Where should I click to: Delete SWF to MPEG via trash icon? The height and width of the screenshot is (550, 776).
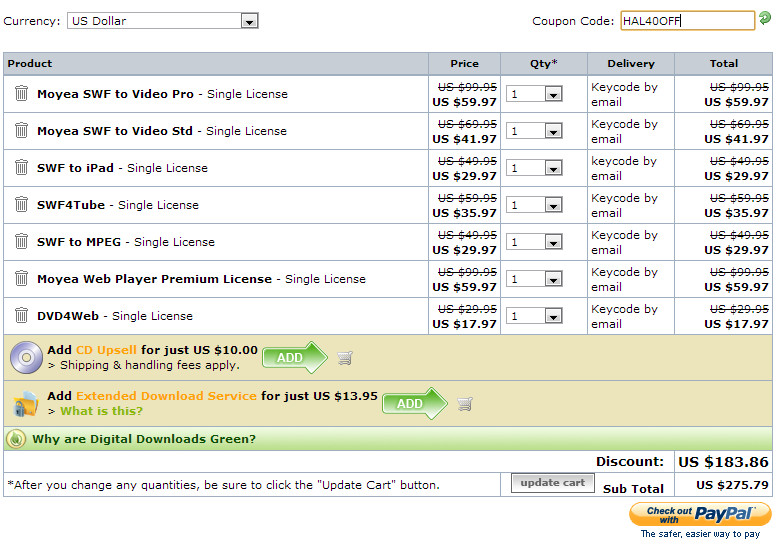coord(21,241)
